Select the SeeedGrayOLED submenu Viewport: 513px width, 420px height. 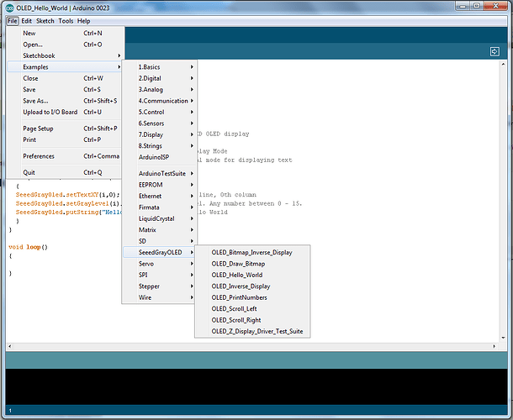click(x=159, y=252)
